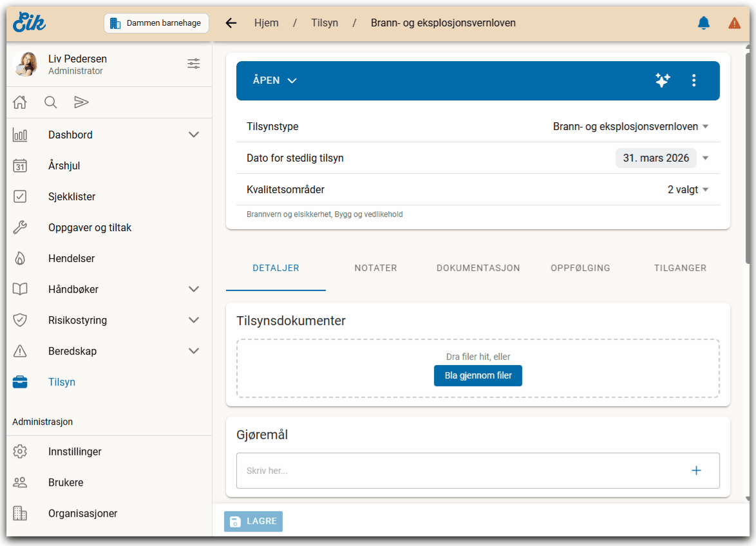Click the Dammen barnehage organization button
Screen dimensions: 756x546
click(x=156, y=23)
